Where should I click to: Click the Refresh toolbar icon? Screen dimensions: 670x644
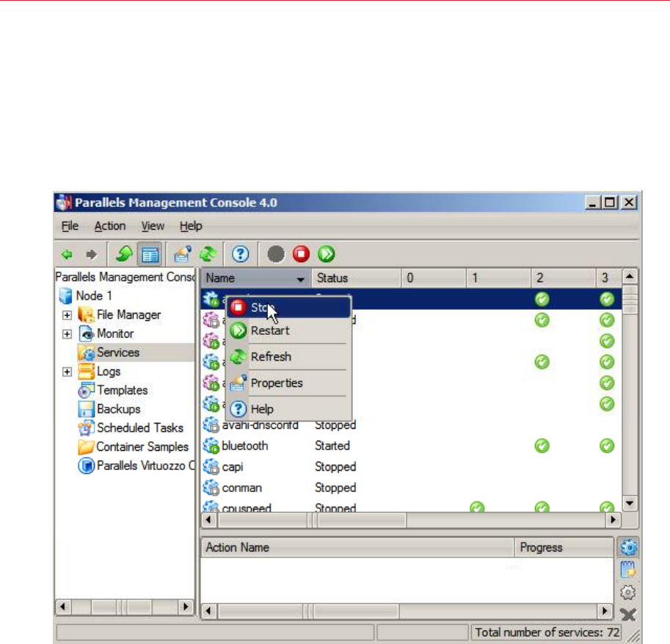[x=208, y=254]
